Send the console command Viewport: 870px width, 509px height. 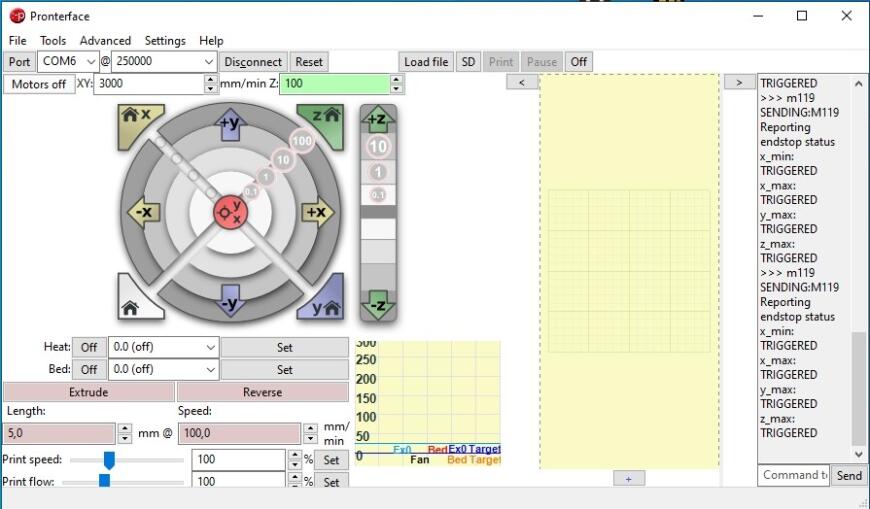[x=849, y=476]
